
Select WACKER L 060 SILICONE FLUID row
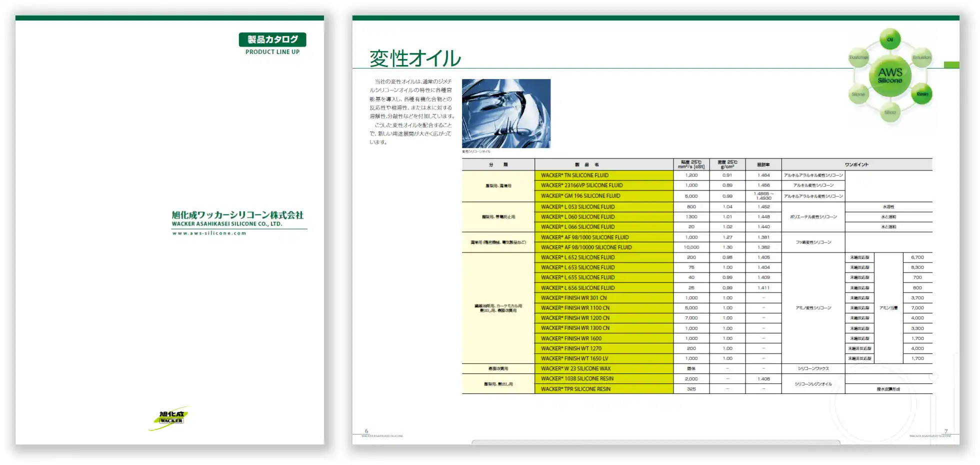pyautogui.click(x=604, y=217)
